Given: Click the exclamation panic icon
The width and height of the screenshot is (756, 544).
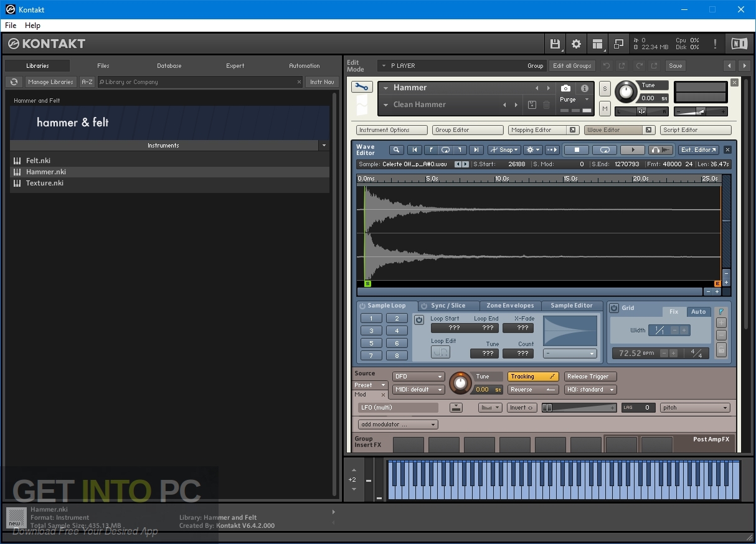Looking at the screenshot, I should click(715, 44).
